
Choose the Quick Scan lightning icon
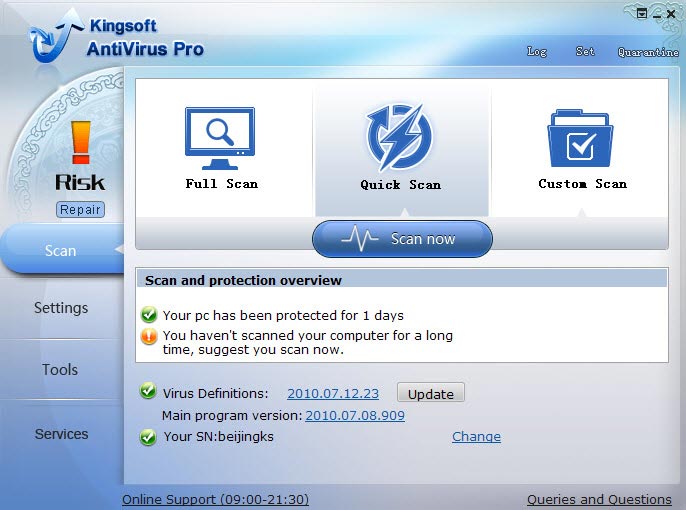399,137
